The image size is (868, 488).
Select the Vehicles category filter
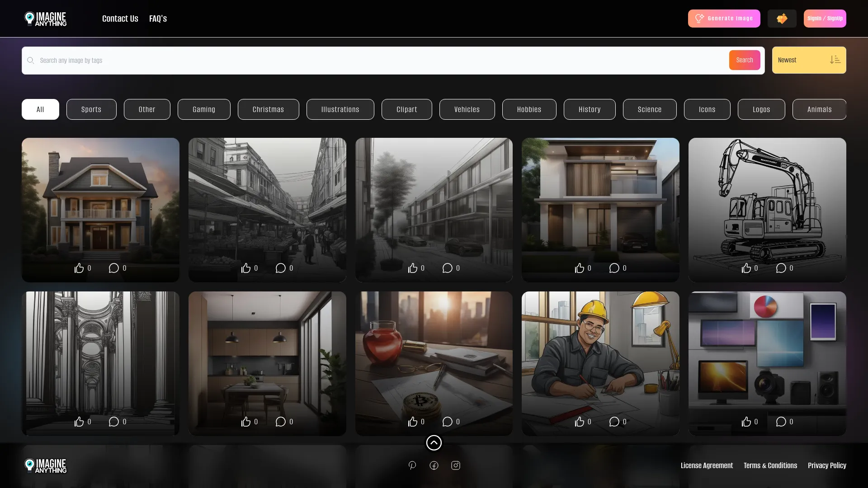[467, 109]
